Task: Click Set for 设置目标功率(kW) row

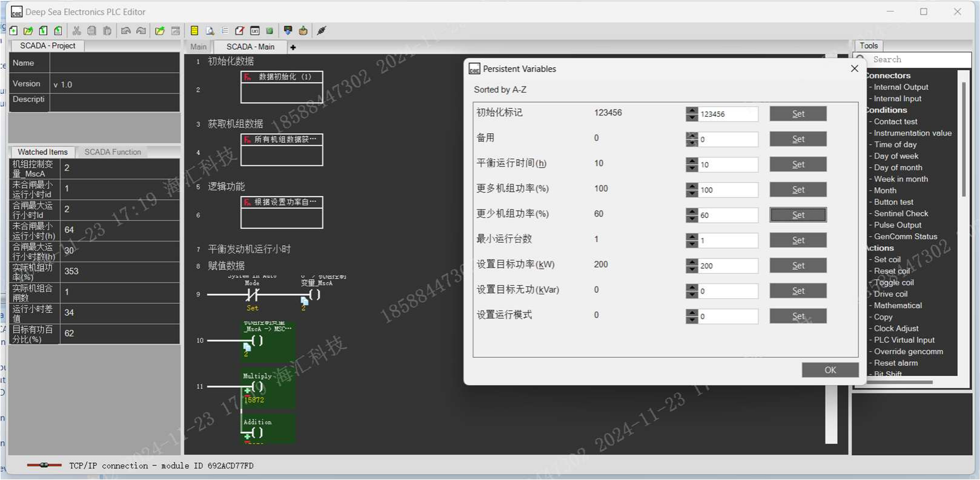Action: click(798, 266)
